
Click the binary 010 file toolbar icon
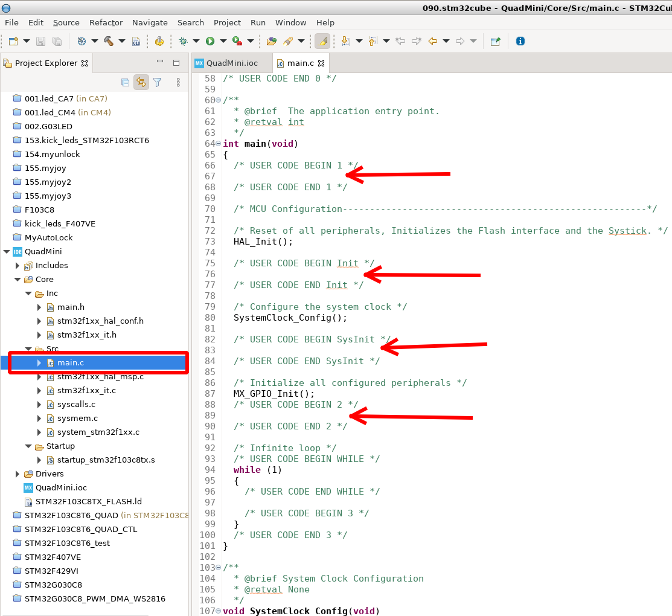tap(136, 41)
